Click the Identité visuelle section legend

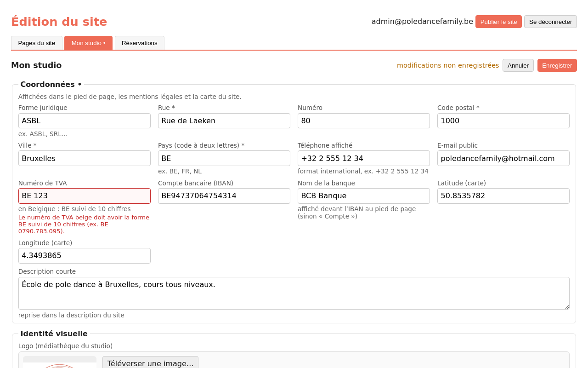coord(54,334)
